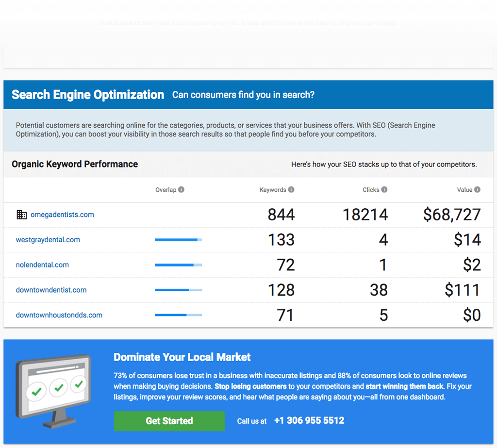Click the Organic Keyword Performance title
This screenshot has width=497, height=448.
coord(75,164)
